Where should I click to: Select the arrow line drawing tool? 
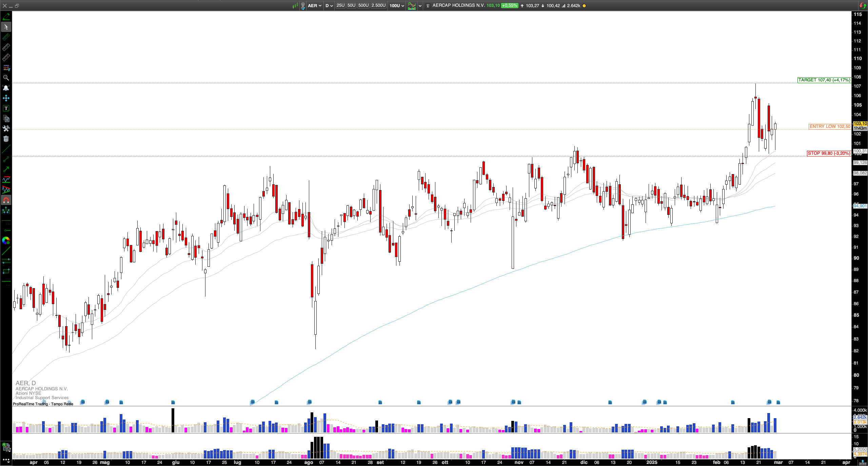pyautogui.click(x=6, y=169)
